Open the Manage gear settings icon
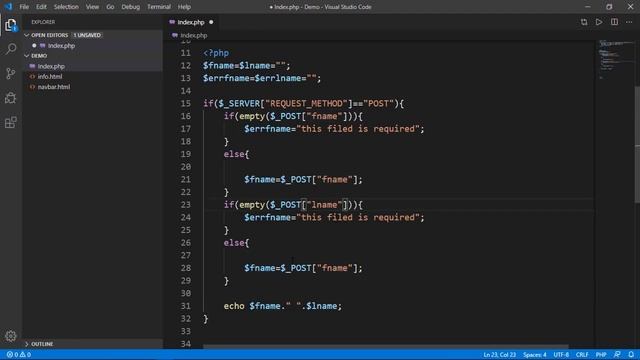This screenshot has height=360, width=640. click(11, 336)
